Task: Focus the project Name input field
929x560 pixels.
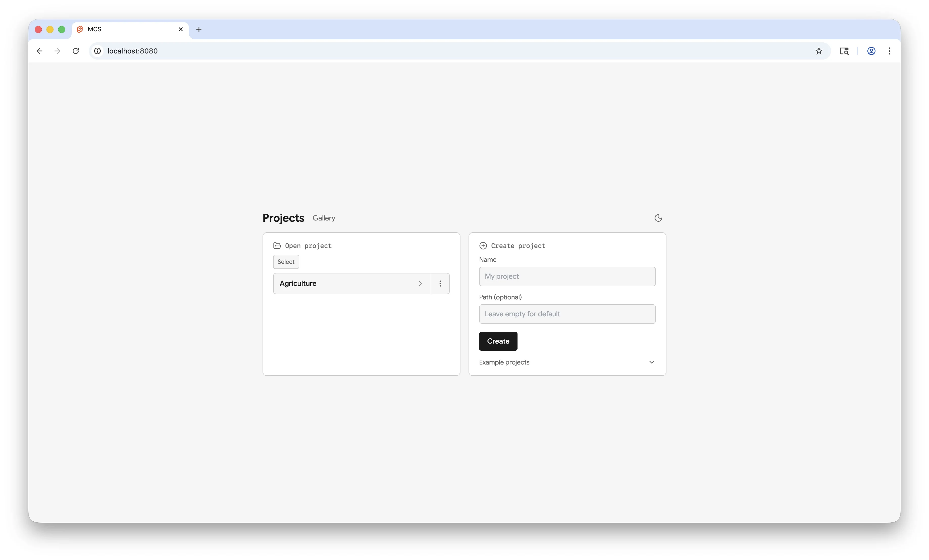Action: (x=567, y=276)
